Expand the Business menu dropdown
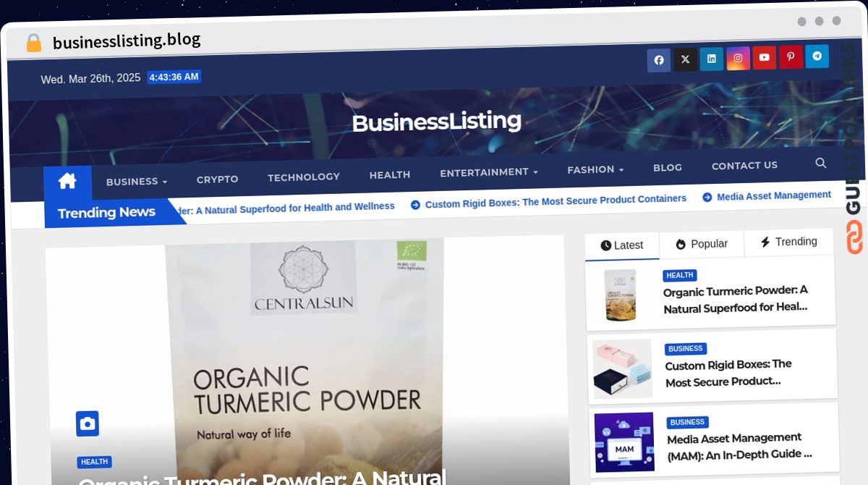868x485 pixels. [x=137, y=182]
